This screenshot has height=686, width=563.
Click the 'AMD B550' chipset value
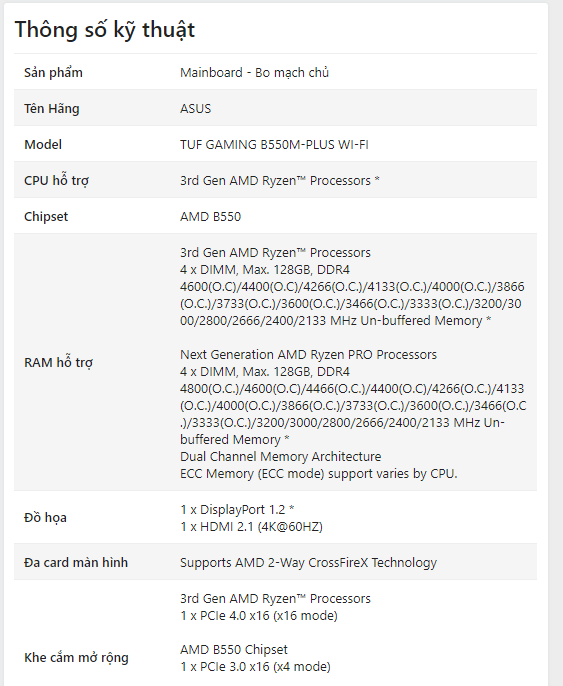click(210, 217)
